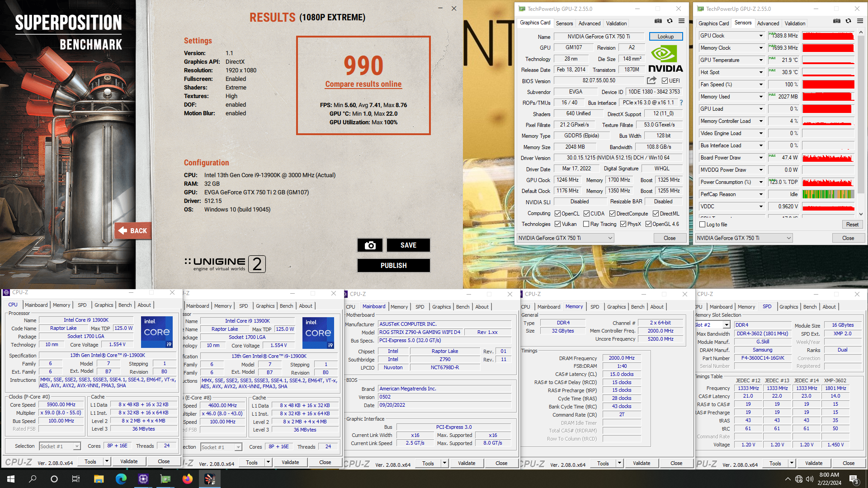The image size is (868, 488).
Task: Click the CPU-Z taskbar icon
Action: (143, 479)
